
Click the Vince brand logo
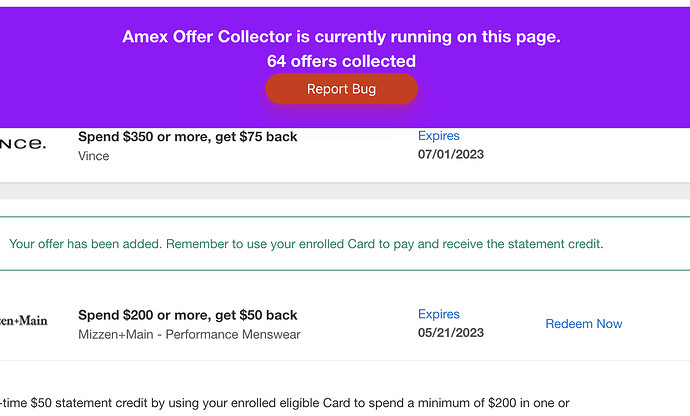22,145
